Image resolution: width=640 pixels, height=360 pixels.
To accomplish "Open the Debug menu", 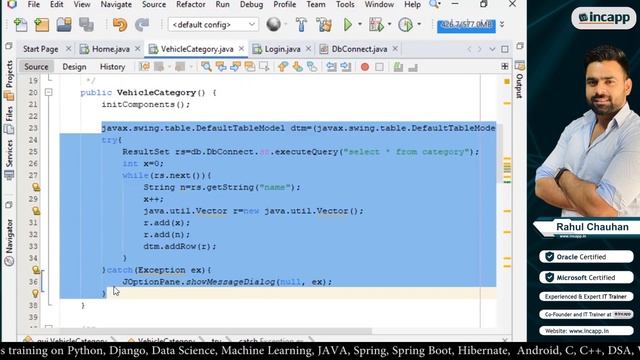I will coord(251,4).
